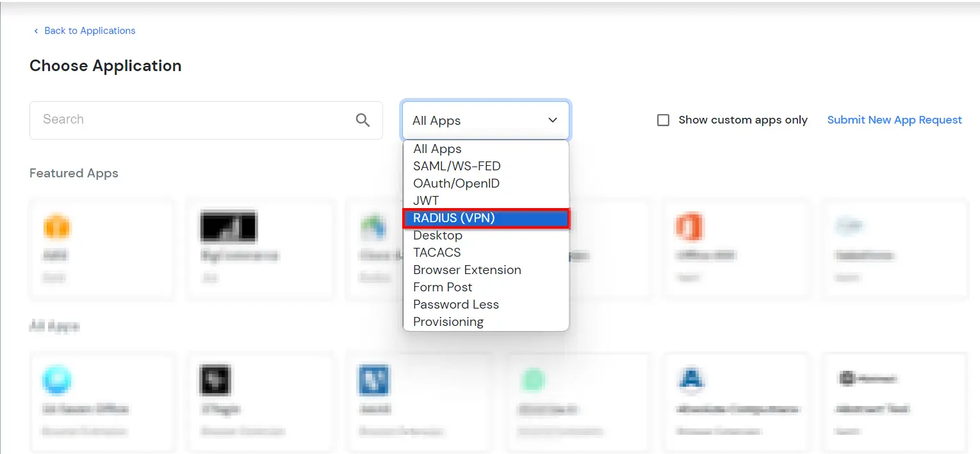Image resolution: width=980 pixels, height=454 pixels.
Task: Click the orange circle Featured Apps icon
Action: [x=57, y=226]
